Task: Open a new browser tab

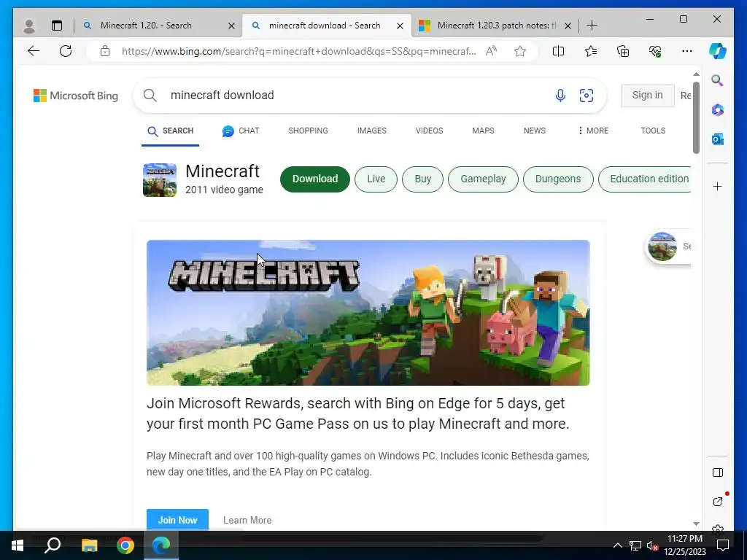Action: pyautogui.click(x=592, y=26)
